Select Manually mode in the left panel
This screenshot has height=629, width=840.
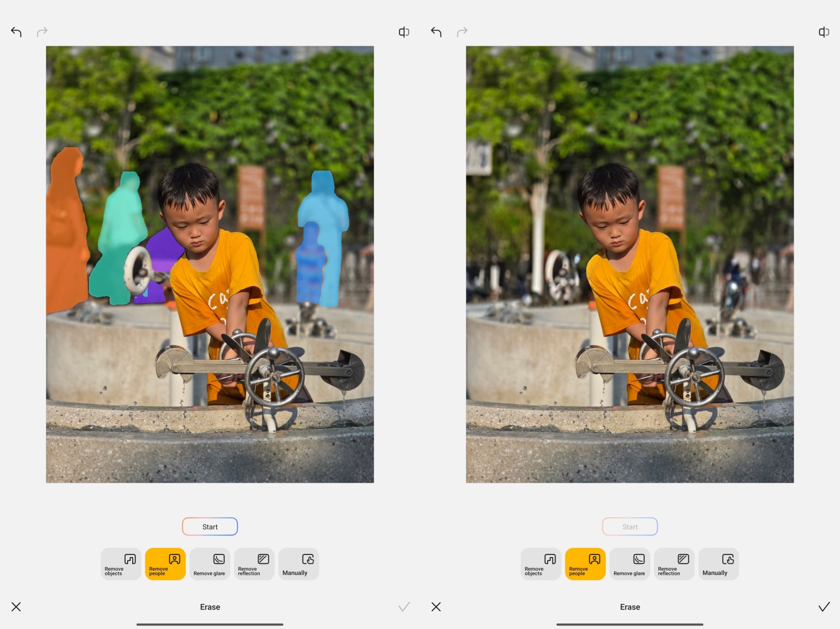tap(298, 564)
